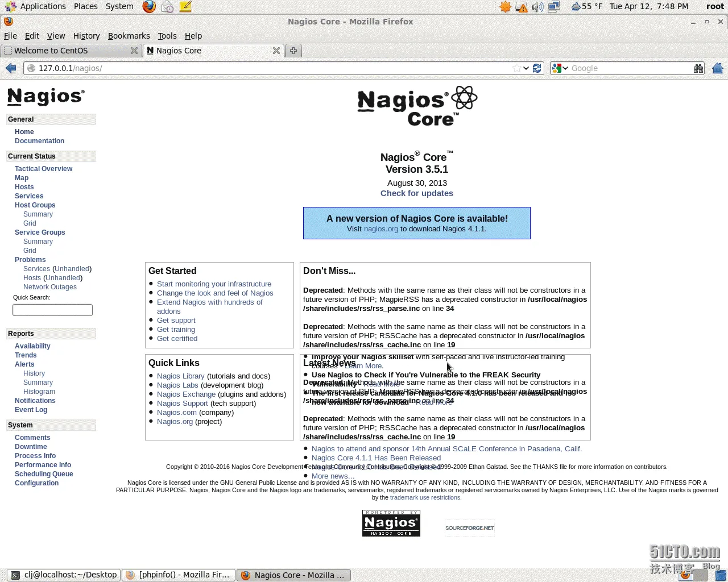Open the notes editor panel icon
728x582 pixels.
(185, 6)
